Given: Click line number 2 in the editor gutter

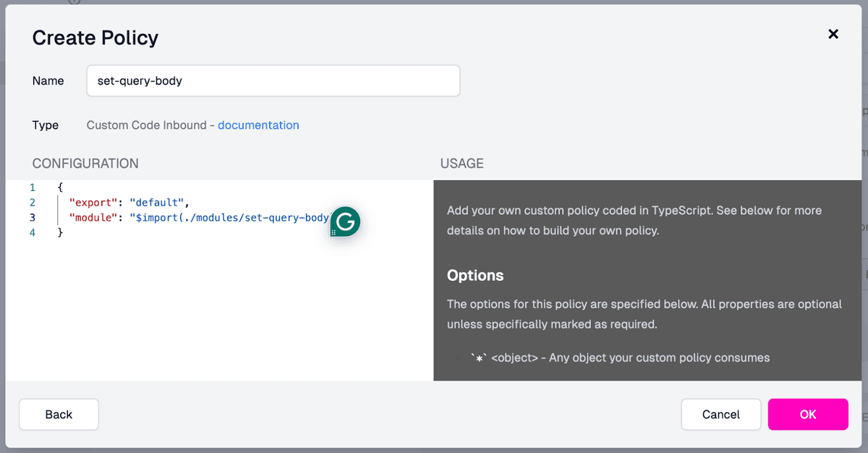Looking at the screenshot, I should [33, 203].
